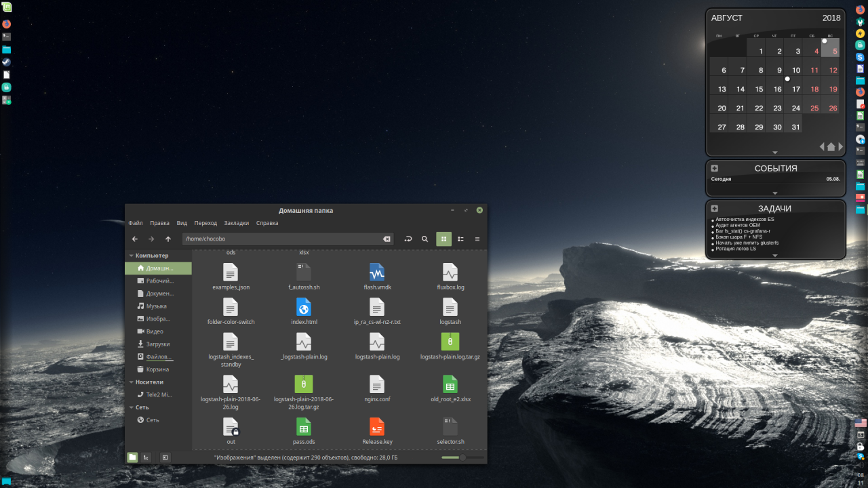Viewport: 868px width, 488px height.
Task: Hide the sidebar panel
Action: 165,457
